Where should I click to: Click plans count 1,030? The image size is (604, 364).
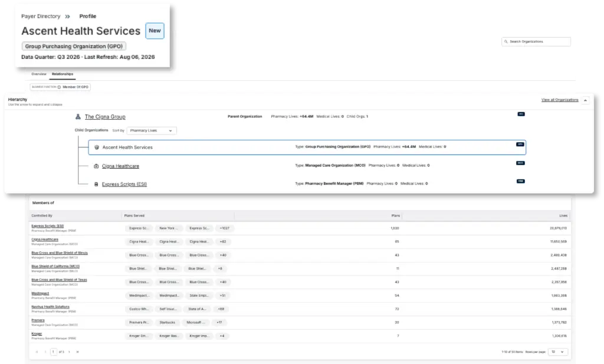point(395,228)
